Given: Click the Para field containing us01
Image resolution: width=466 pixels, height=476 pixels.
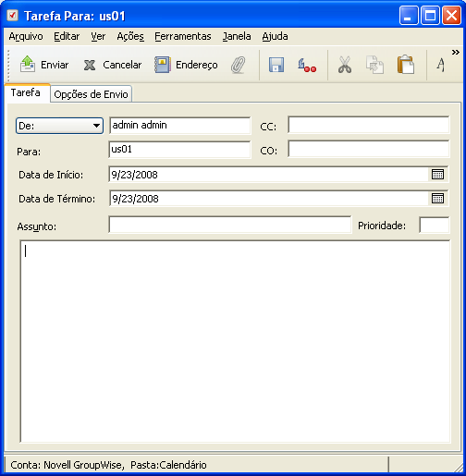Looking at the screenshot, I should (180, 150).
